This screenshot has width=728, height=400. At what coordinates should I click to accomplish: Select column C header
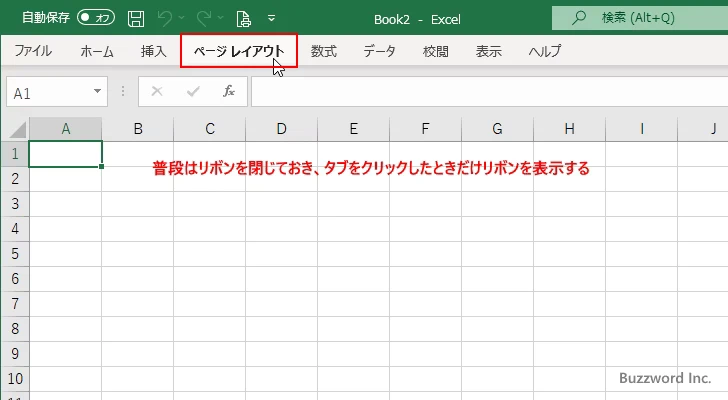click(210, 129)
